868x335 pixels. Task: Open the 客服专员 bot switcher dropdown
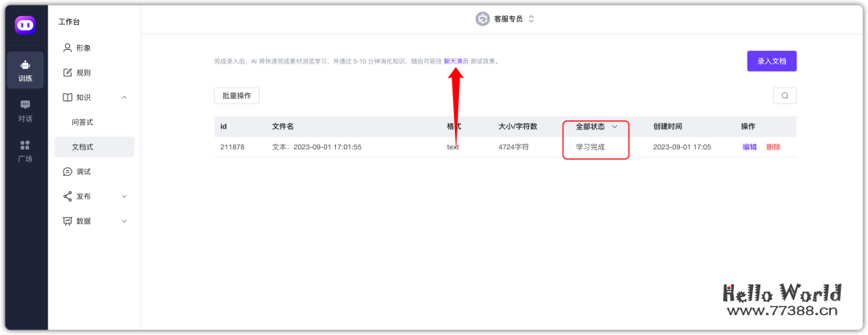tap(505, 18)
